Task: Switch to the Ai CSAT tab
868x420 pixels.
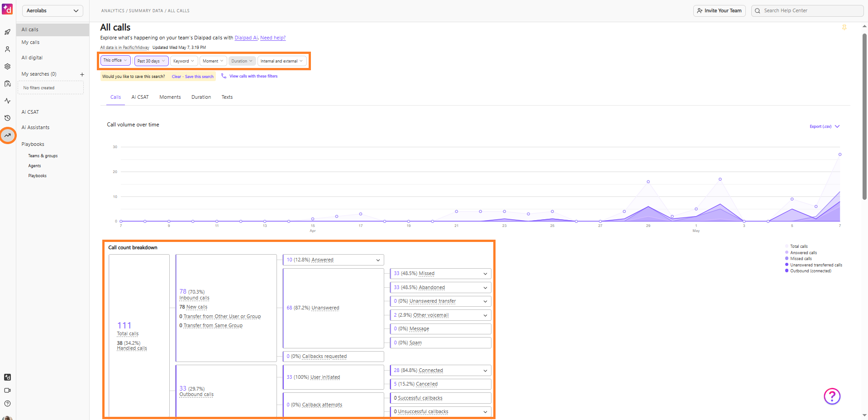Action: [x=140, y=97]
